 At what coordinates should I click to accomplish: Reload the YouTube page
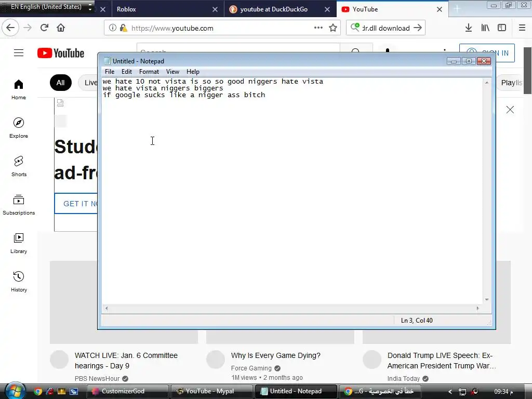(44, 28)
